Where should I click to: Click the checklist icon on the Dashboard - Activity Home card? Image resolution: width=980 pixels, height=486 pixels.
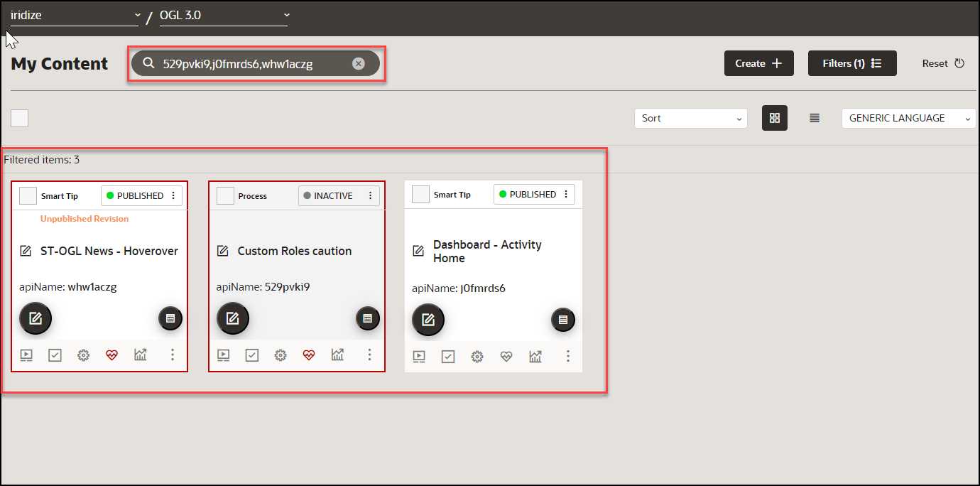448,357
